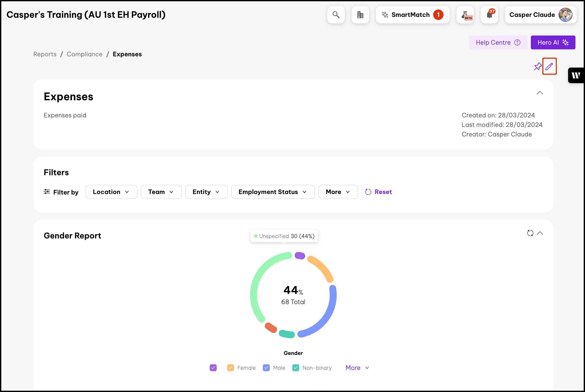Screen dimensions: 585x392
Task: Disable the Non-binary legend checkbox
Action: 296,368
